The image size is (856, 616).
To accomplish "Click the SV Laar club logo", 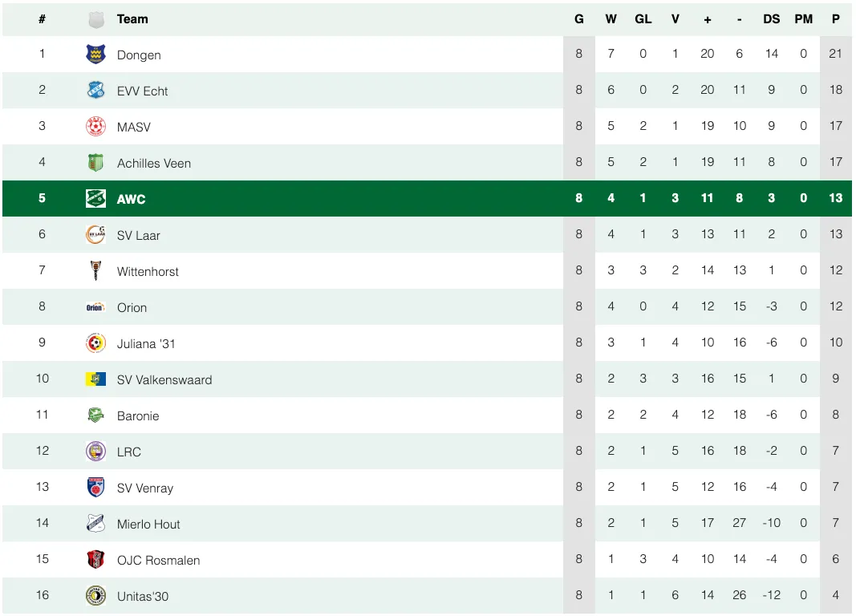I will (x=95, y=235).
